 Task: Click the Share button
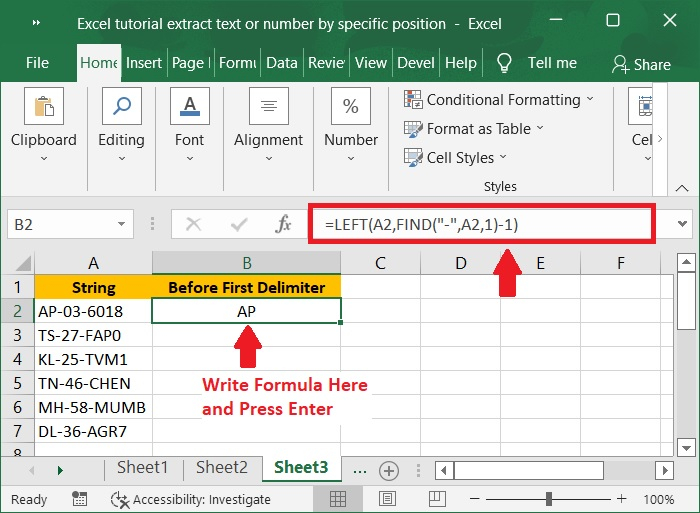641,64
